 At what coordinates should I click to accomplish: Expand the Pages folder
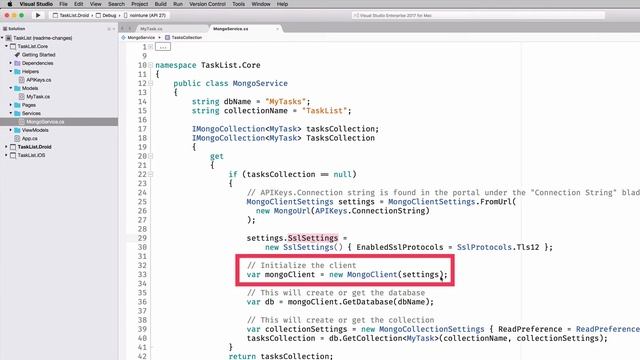pyautogui.click(x=11, y=105)
